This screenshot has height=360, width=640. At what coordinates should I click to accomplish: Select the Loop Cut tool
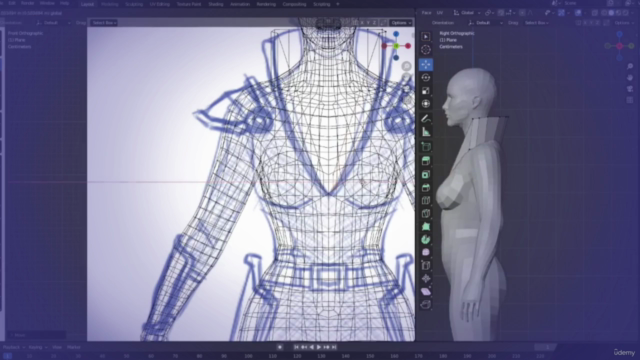426,200
